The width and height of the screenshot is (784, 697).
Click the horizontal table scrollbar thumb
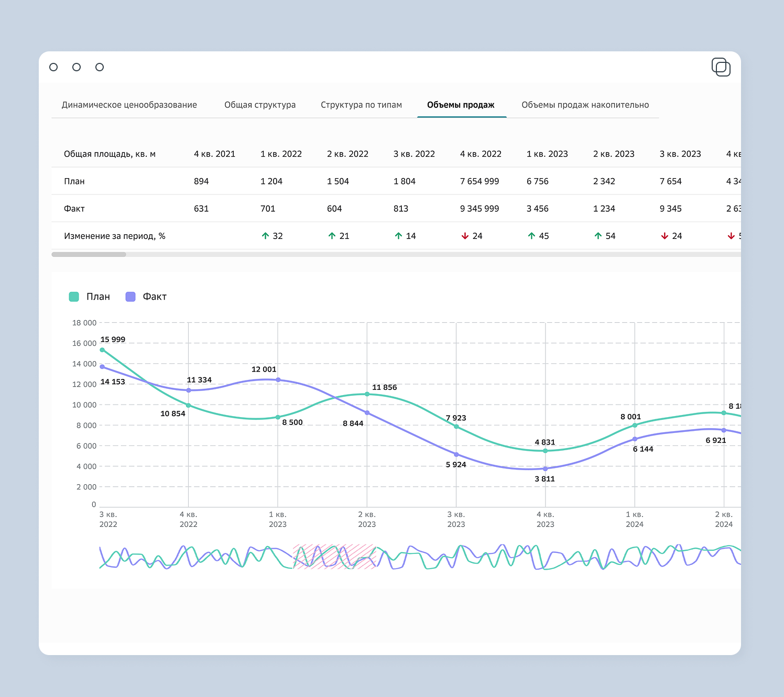(89, 255)
